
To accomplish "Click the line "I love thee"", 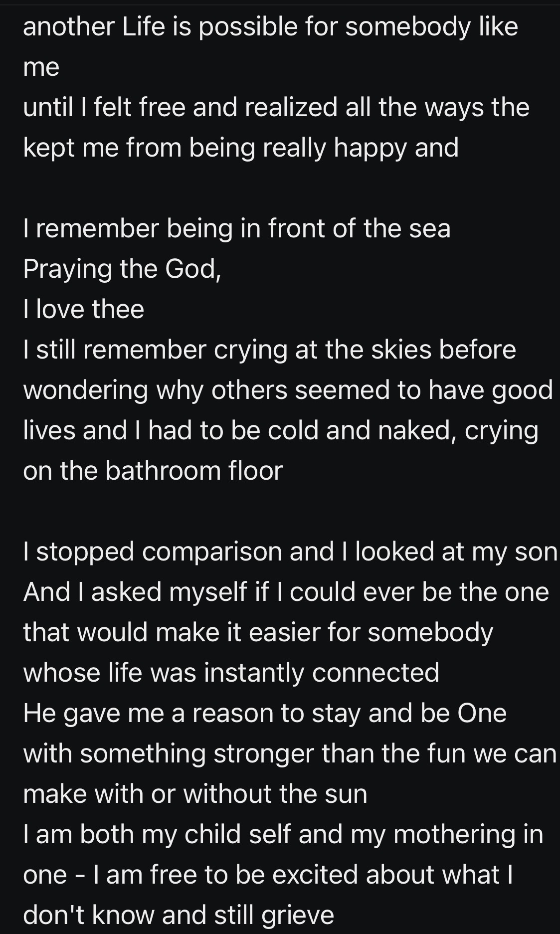I will tap(83, 310).
